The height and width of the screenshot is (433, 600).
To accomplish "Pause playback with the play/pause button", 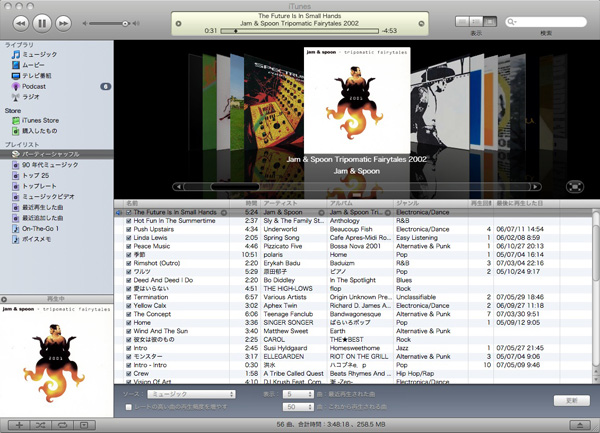I will click(41, 22).
